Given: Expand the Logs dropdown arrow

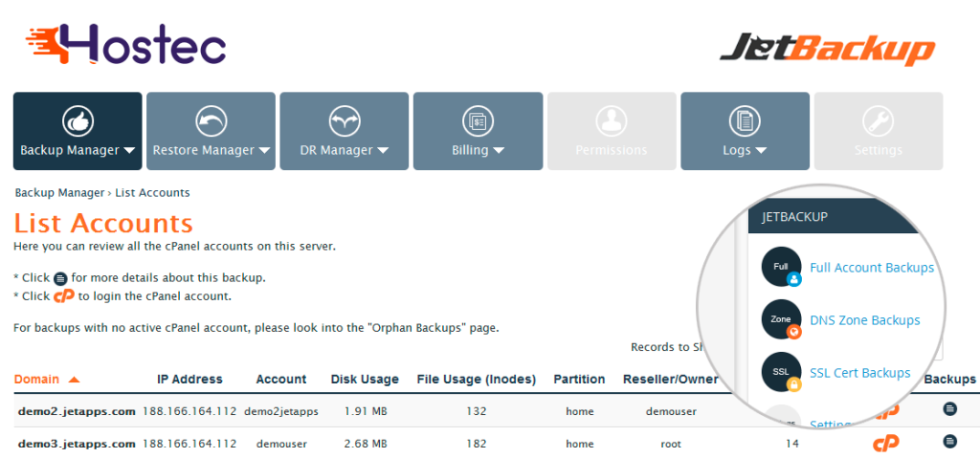Looking at the screenshot, I should (x=761, y=150).
